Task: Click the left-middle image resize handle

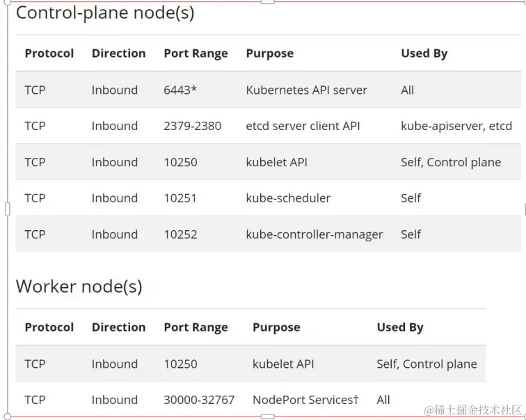Action: 8,209
